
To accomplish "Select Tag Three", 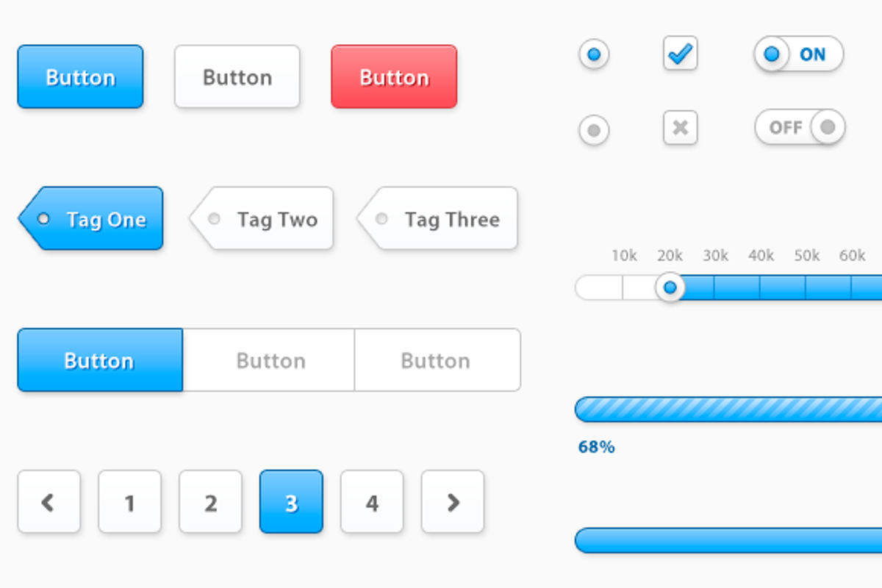I will click(448, 218).
